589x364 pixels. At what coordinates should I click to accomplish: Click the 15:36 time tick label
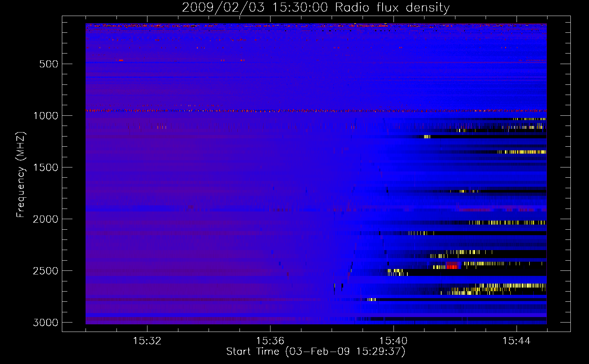click(x=270, y=341)
